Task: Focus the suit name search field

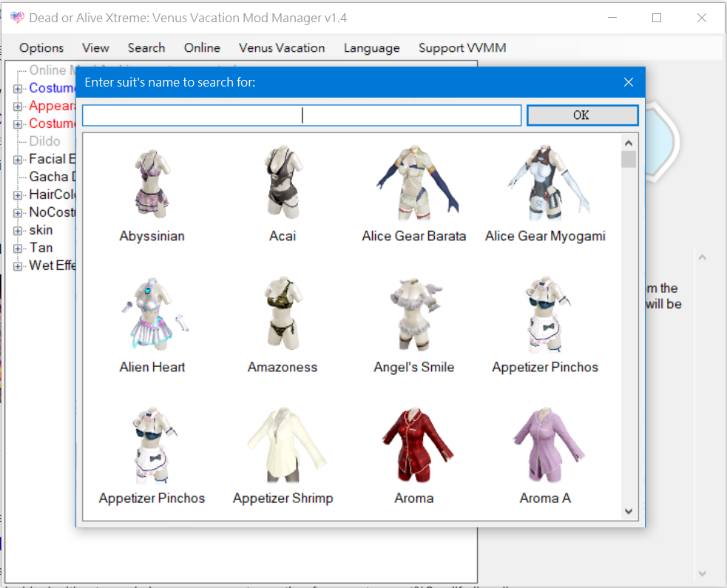Action: coord(302,115)
